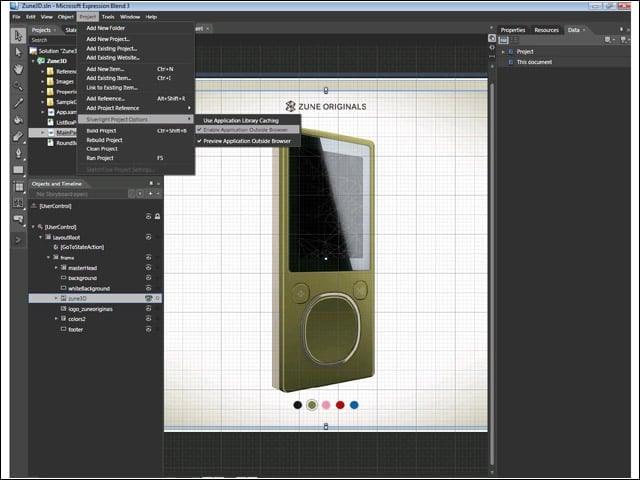This screenshot has height=480, width=640.
Task: Toggle Preview Application Outside Browser option
Action: [247, 141]
